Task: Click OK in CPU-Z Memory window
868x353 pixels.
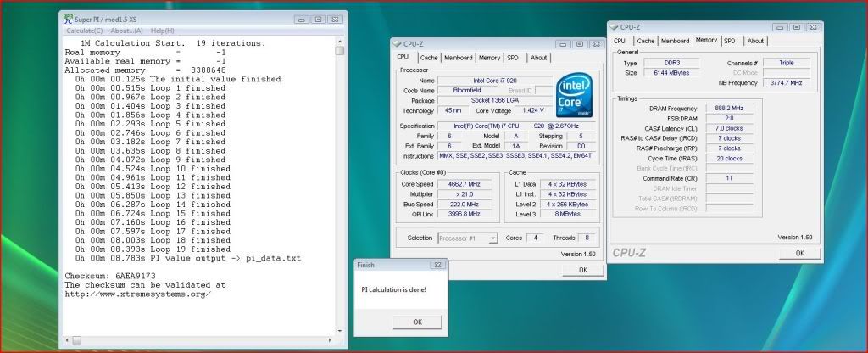Action: (x=800, y=253)
